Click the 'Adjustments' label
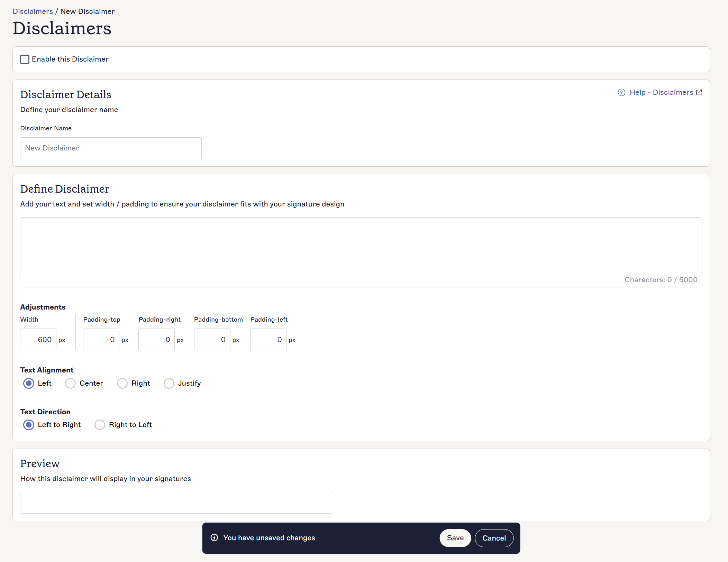The width and height of the screenshot is (728, 562). pyautogui.click(x=43, y=307)
